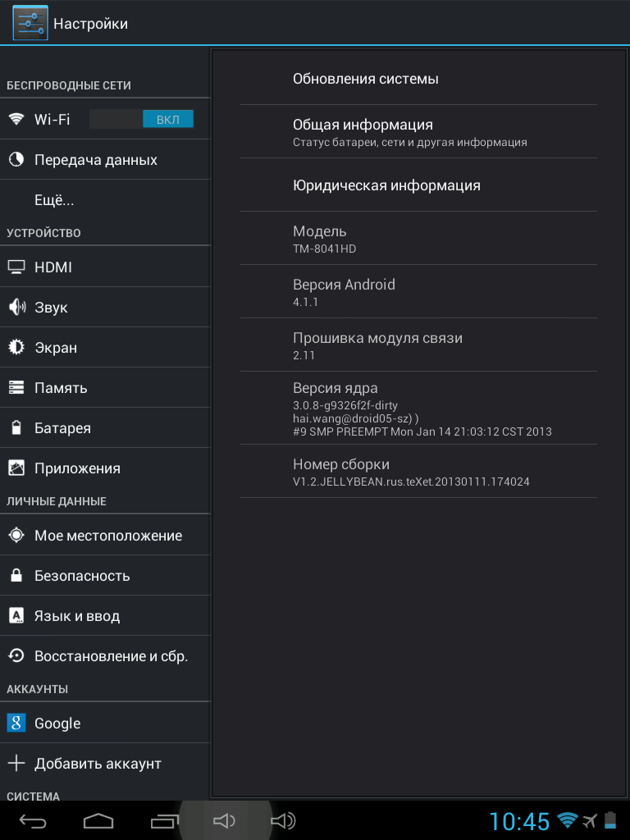Open Батарея battery icon in sidebar
This screenshot has width=630, height=840.
(x=16, y=427)
